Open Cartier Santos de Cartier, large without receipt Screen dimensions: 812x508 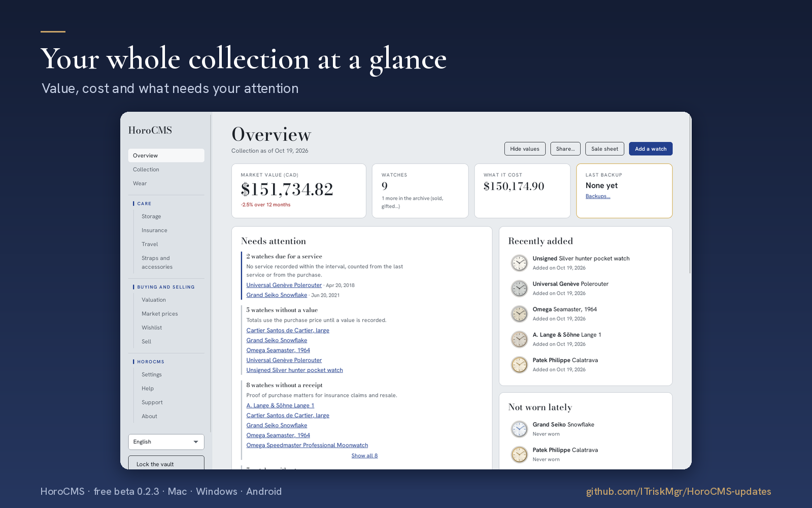[288, 416]
